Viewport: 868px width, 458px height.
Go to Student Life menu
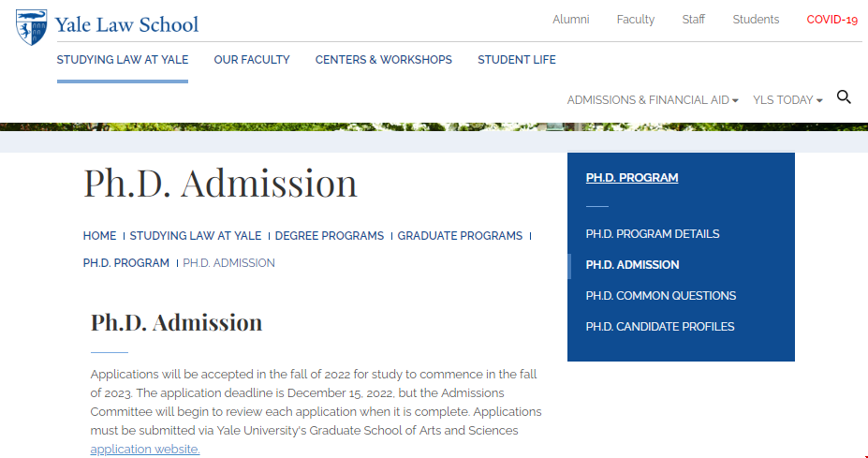pos(517,60)
